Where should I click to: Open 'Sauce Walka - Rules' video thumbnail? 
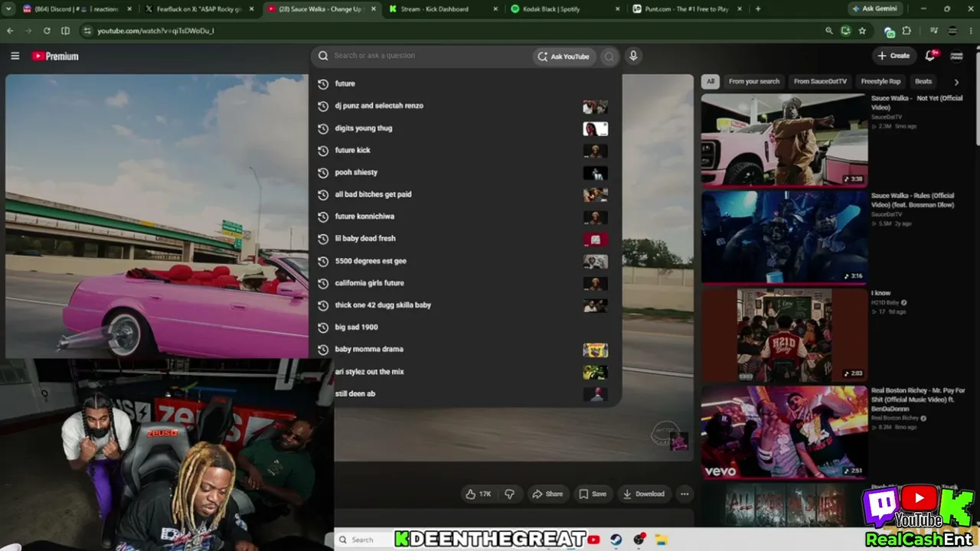[x=785, y=236]
